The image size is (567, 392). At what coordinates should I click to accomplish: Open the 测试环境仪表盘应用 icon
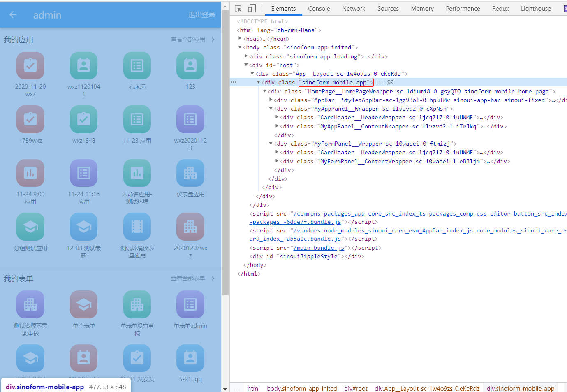[137, 227]
